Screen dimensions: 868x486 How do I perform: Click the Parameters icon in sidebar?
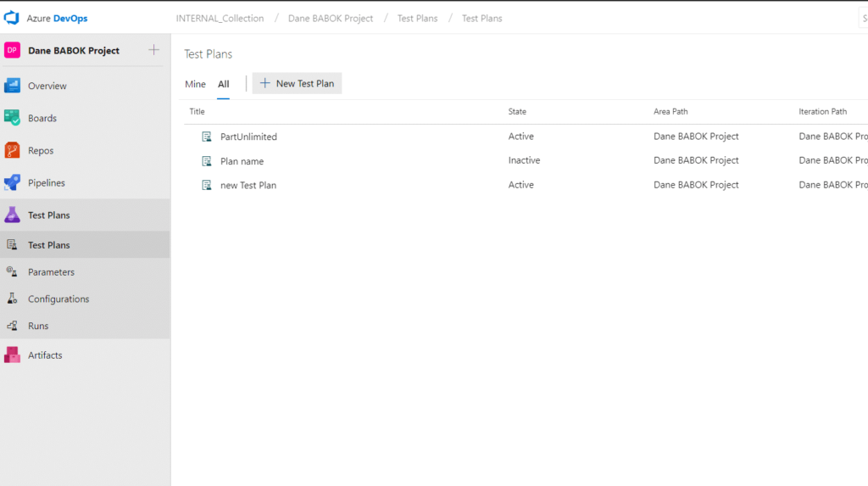(12, 271)
